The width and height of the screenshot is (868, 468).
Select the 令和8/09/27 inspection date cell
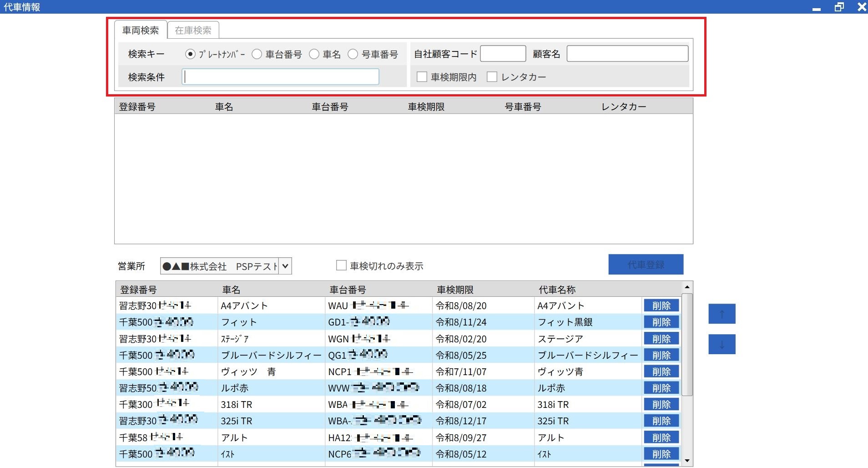coord(483,437)
